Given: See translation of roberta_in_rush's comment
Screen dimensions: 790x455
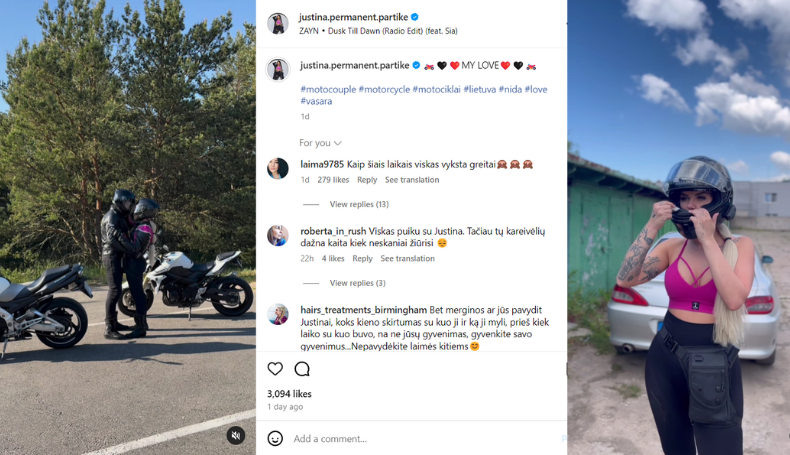Looking at the screenshot, I should coord(407,258).
